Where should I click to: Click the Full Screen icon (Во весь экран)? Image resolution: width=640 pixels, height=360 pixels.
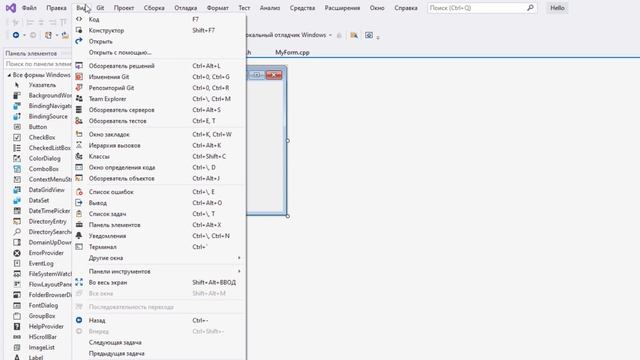click(x=79, y=282)
